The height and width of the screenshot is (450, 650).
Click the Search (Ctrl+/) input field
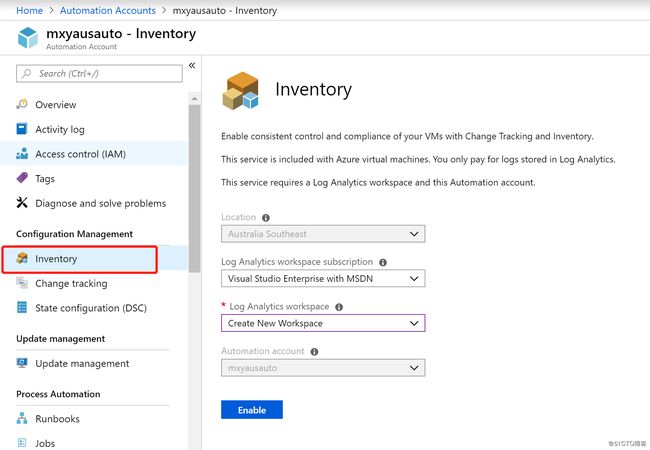99,74
